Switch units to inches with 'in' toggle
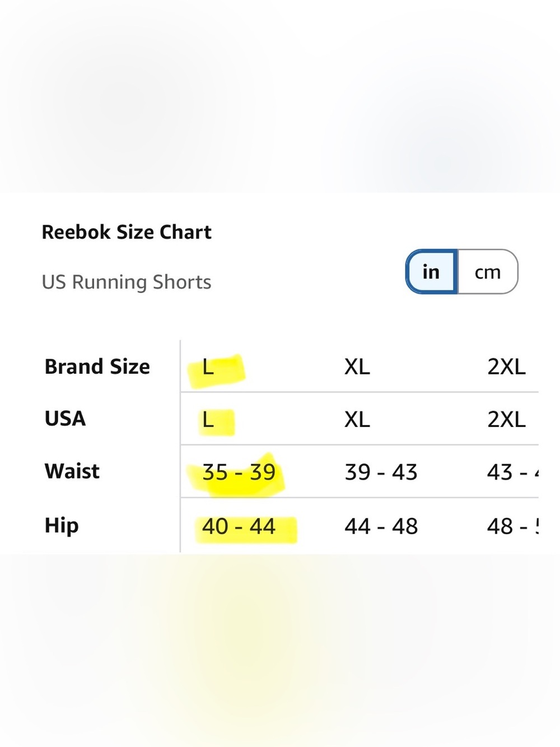Screen dimensions: 560x747 coord(432,272)
